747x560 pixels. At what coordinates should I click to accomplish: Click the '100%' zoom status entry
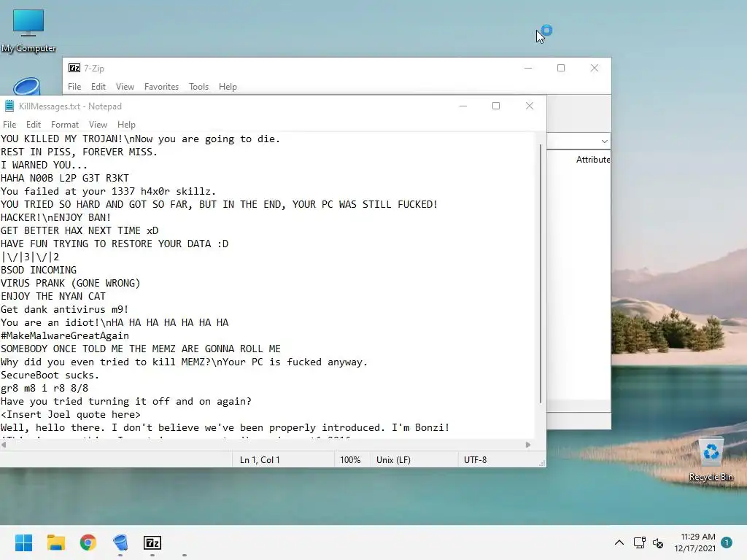pyautogui.click(x=350, y=460)
